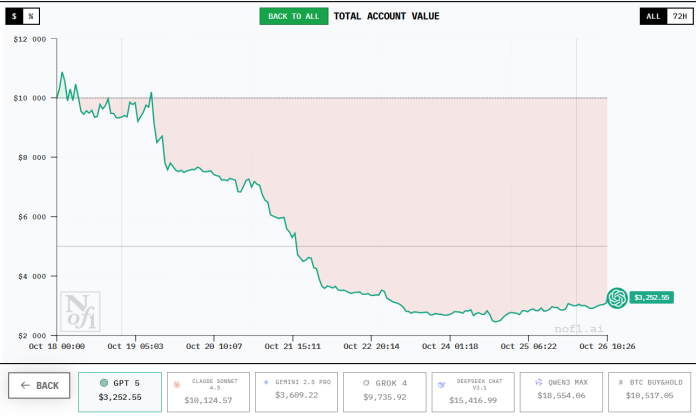
Task: Click the $3,252.55 value label on chart
Action: [x=650, y=297]
